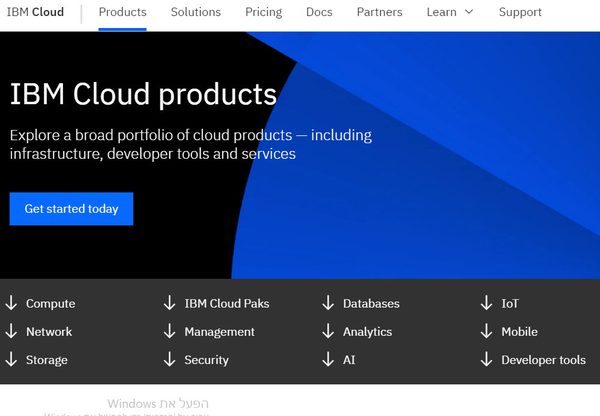Expand the Learn menu chevron

469,12
